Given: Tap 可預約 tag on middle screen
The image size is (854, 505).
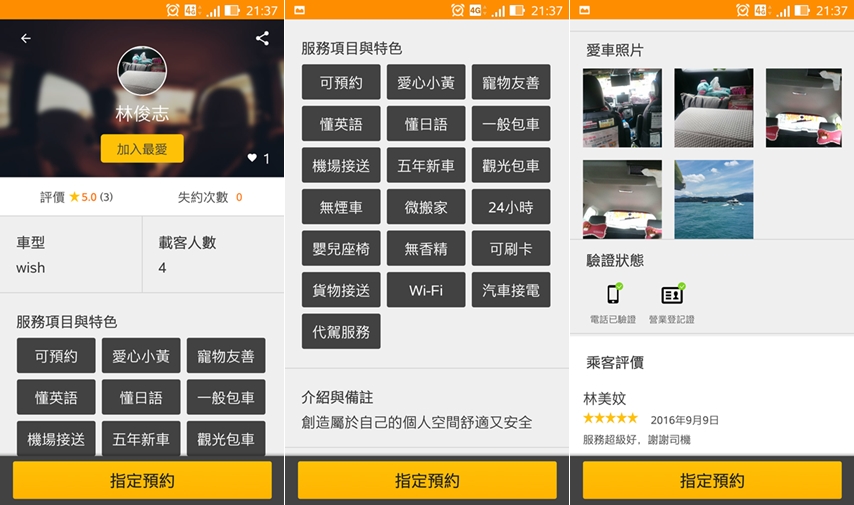Looking at the screenshot, I should (341, 82).
